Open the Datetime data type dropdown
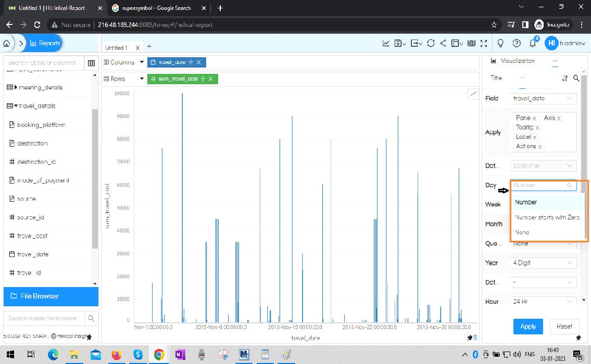591x364 pixels. 543,166
